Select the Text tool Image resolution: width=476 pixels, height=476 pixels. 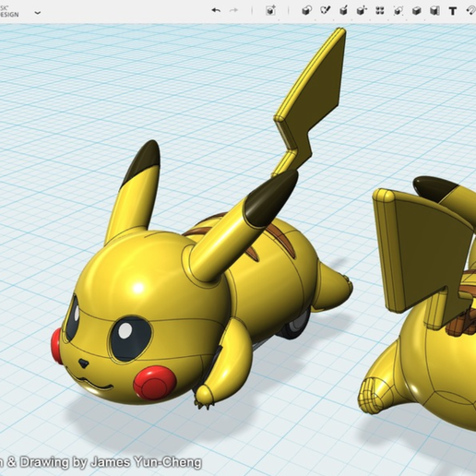(453, 11)
